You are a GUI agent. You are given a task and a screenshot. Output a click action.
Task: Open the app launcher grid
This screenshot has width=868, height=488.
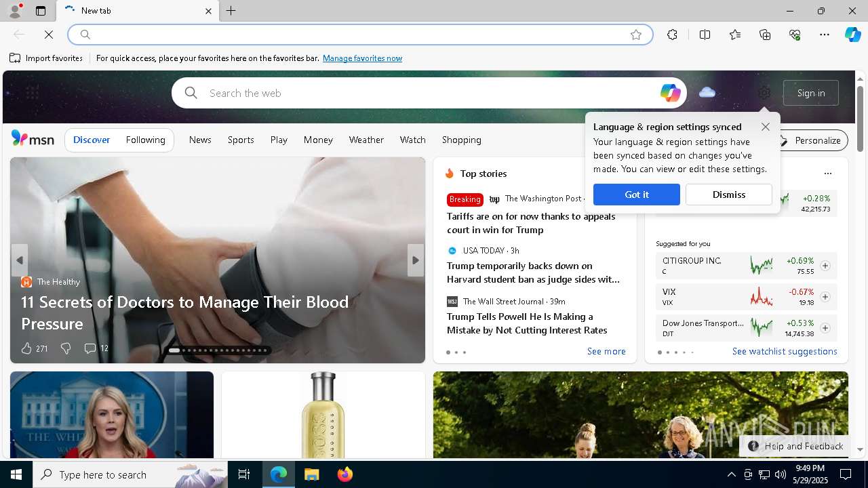32,92
